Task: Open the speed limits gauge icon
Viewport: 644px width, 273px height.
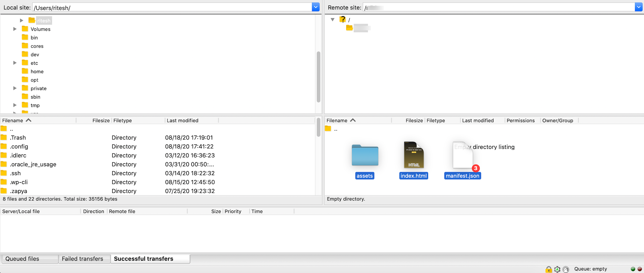Action: pos(566,269)
